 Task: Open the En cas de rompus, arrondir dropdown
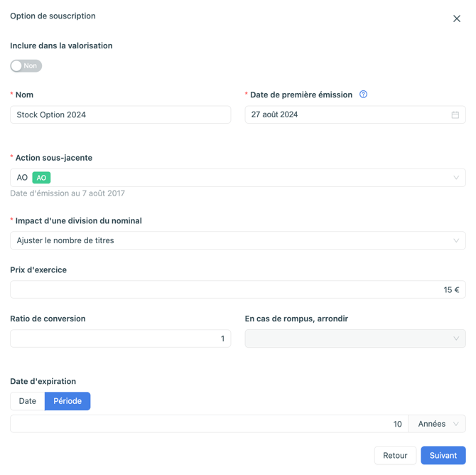tap(355, 338)
